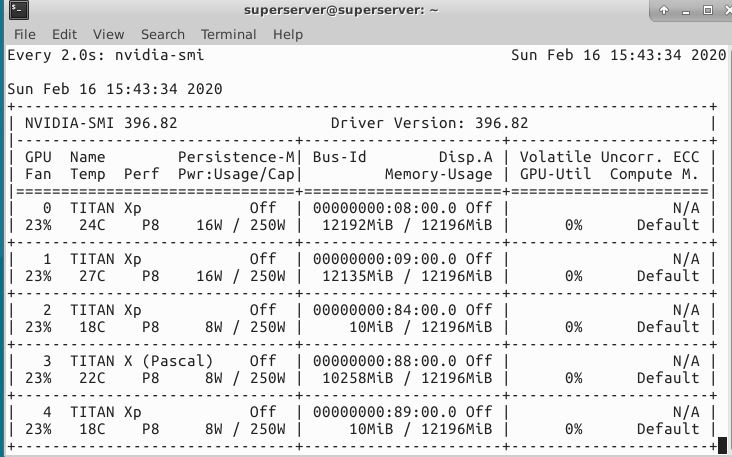
Task: Click bus id '00000000:89:00.0'
Action: click(x=385, y=412)
